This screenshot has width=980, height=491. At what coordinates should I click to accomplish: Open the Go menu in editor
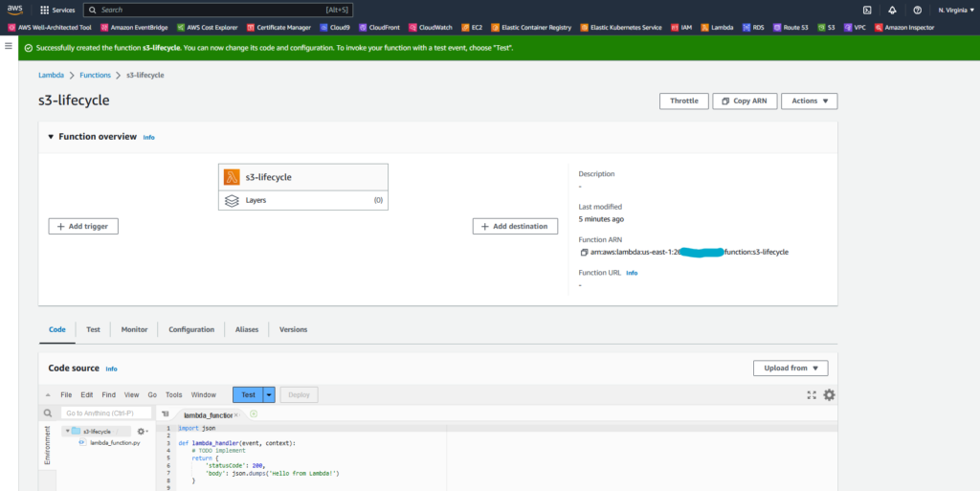pyautogui.click(x=152, y=394)
